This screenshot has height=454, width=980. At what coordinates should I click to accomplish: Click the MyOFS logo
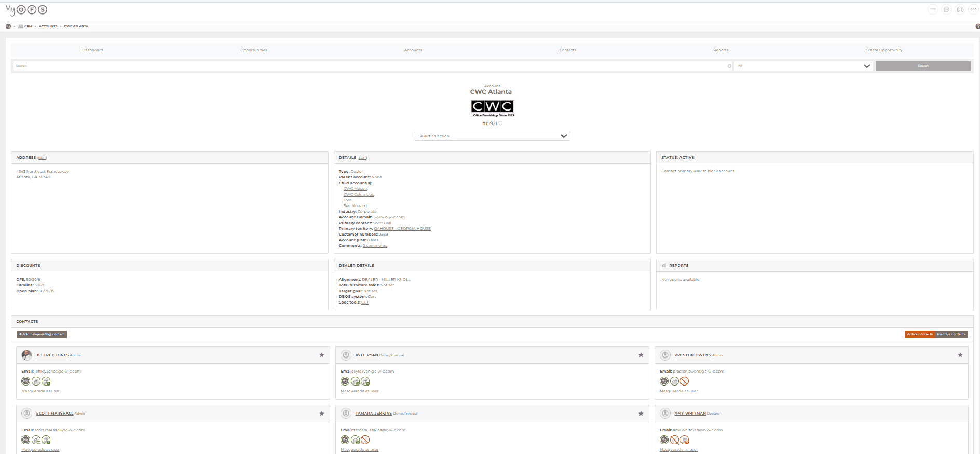click(26, 9)
